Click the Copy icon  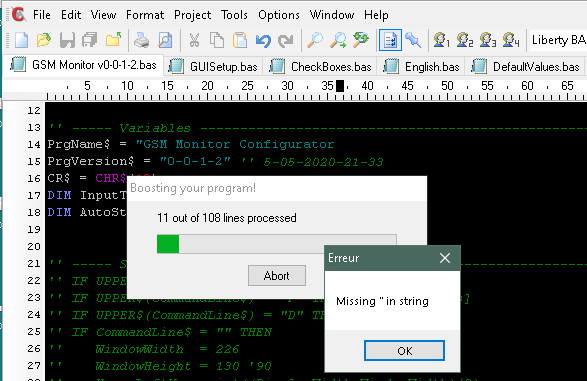(217, 40)
